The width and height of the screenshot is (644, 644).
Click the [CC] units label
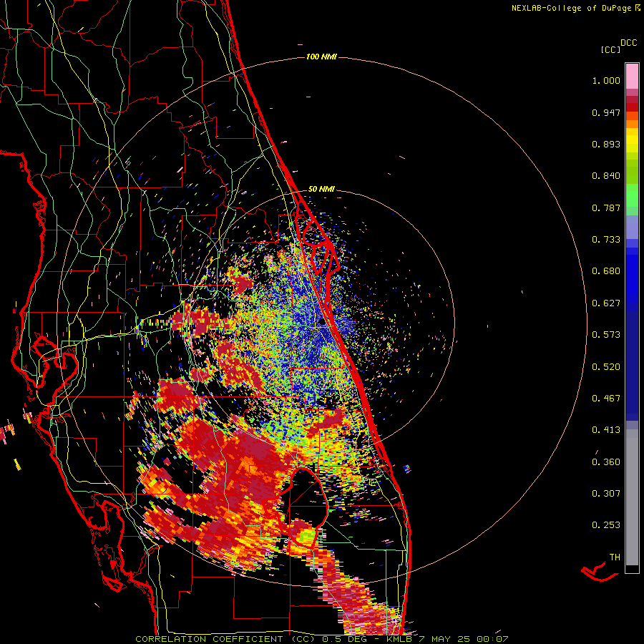point(610,49)
